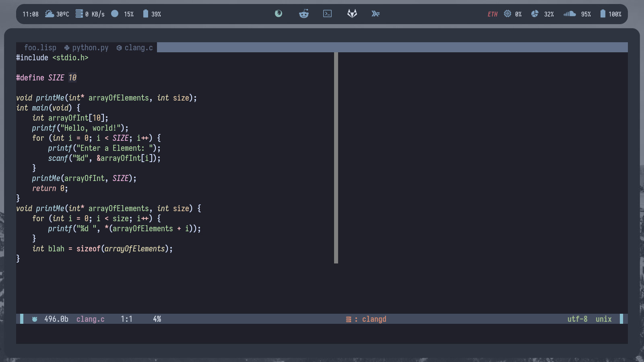Open the Reddit launcher icon
This screenshot has height=362, width=644.
[x=304, y=14]
